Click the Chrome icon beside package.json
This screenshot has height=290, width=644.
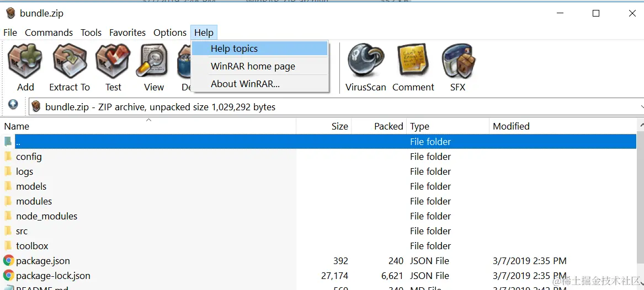coord(8,260)
